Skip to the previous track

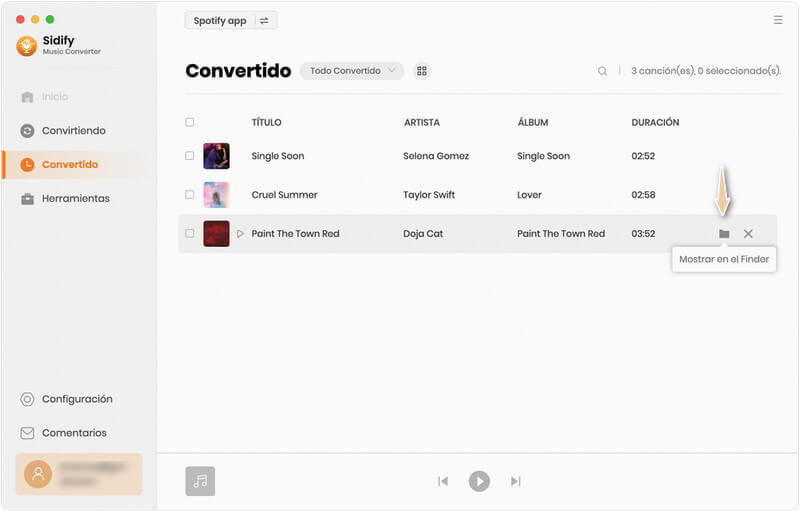[x=443, y=481]
